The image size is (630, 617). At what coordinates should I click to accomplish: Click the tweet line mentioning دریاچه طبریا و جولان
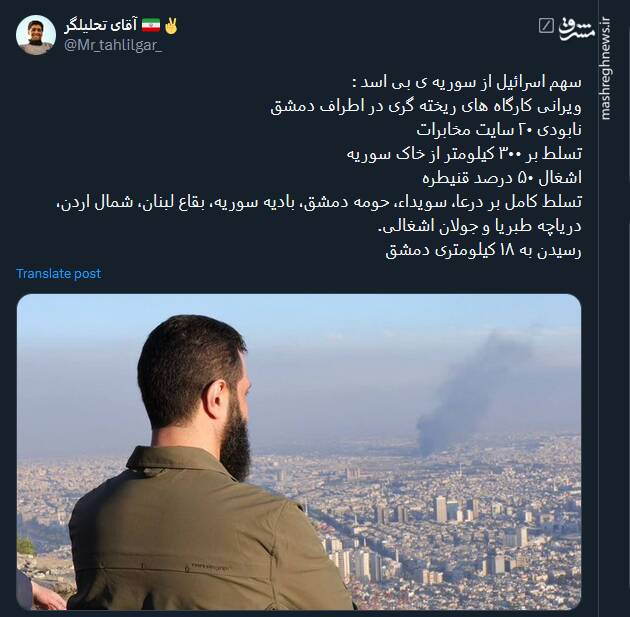(480, 227)
